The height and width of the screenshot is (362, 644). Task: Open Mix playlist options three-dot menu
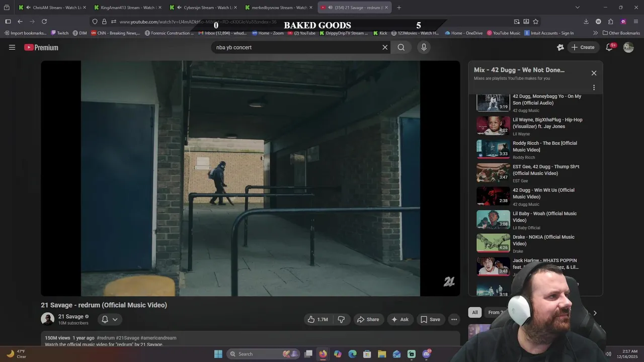coord(594,87)
